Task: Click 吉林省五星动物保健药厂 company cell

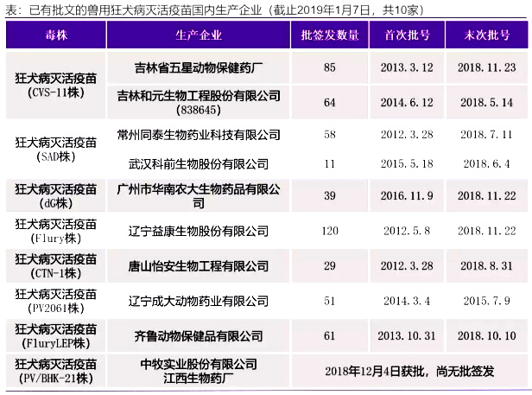Action: tap(199, 67)
